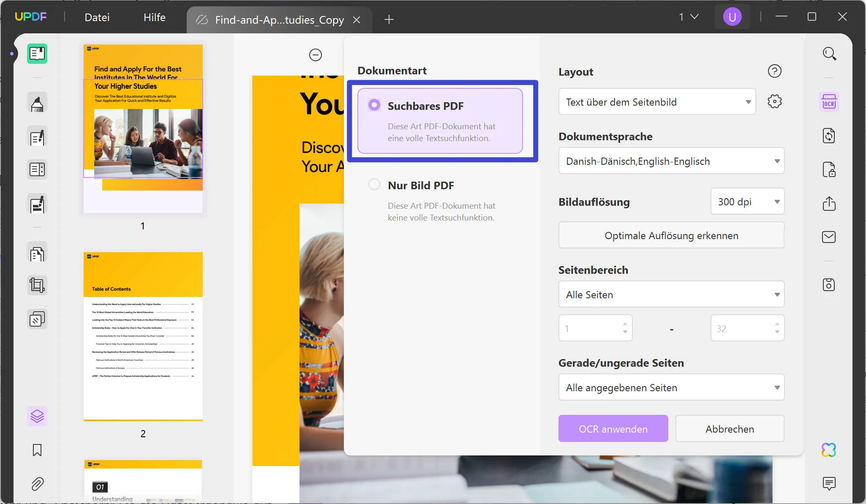Click the help question mark icon

point(775,71)
